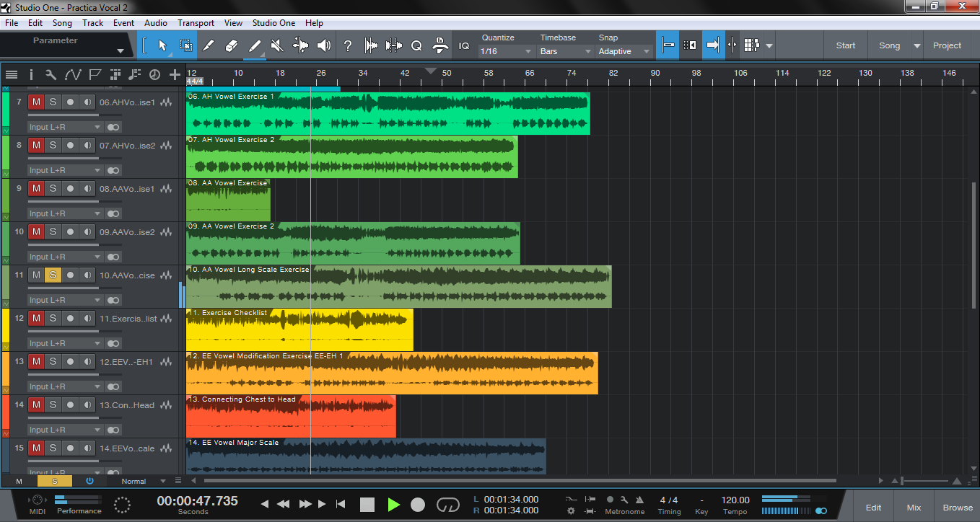Viewport: 980px width, 522px height.
Task: Open the marker track flag icon
Action: pos(95,74)
